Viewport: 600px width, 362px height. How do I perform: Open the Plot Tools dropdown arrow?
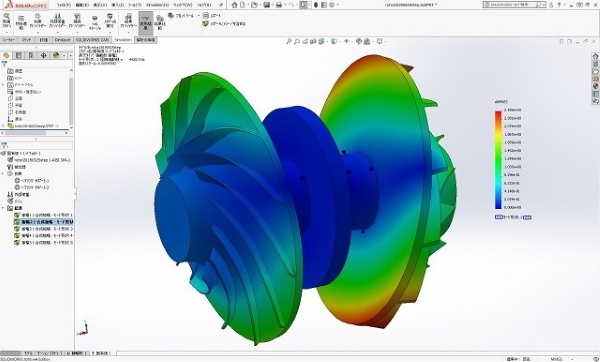[199, 16]
